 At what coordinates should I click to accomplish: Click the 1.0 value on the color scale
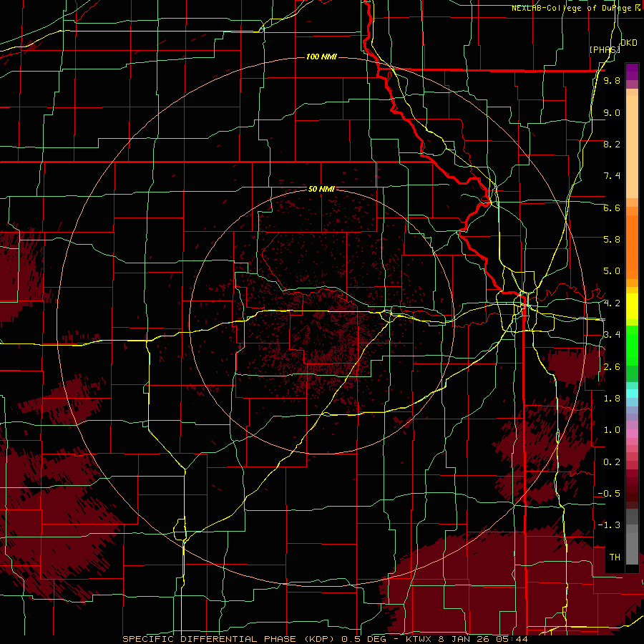click(612, 430)
